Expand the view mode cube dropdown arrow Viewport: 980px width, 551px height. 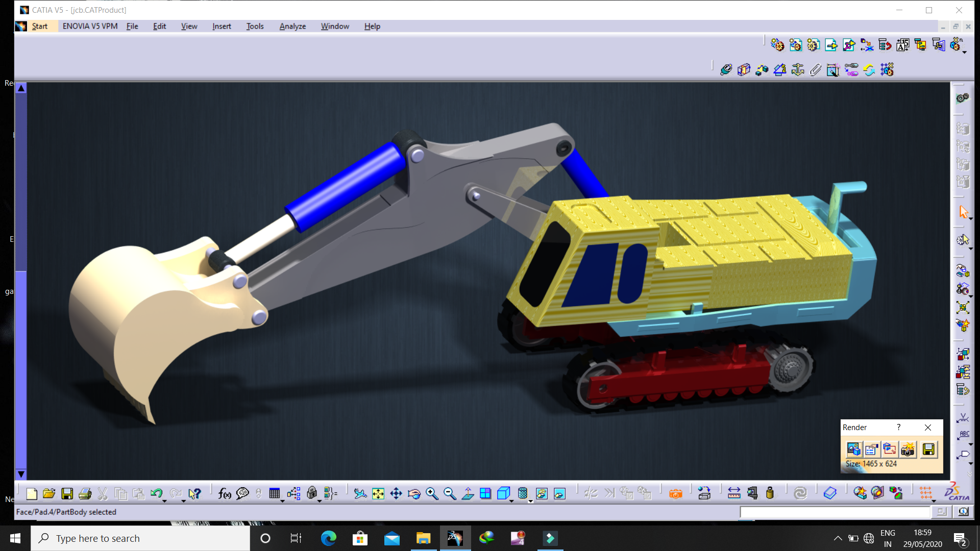[x=512, y=501]
